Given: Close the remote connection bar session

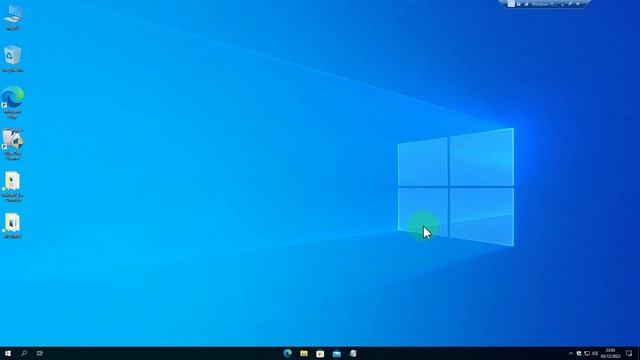Looking at the screenshot, I should tap(578, 4).
